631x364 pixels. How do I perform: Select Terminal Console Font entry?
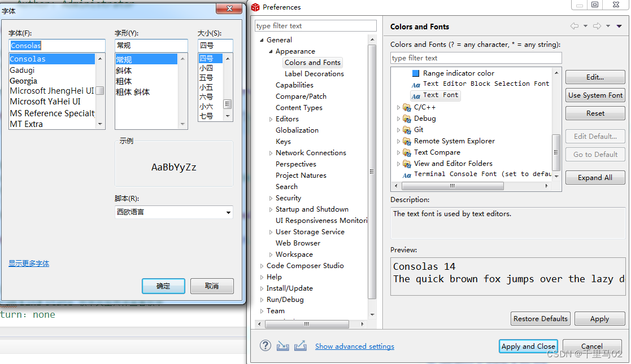click(459, 174)
